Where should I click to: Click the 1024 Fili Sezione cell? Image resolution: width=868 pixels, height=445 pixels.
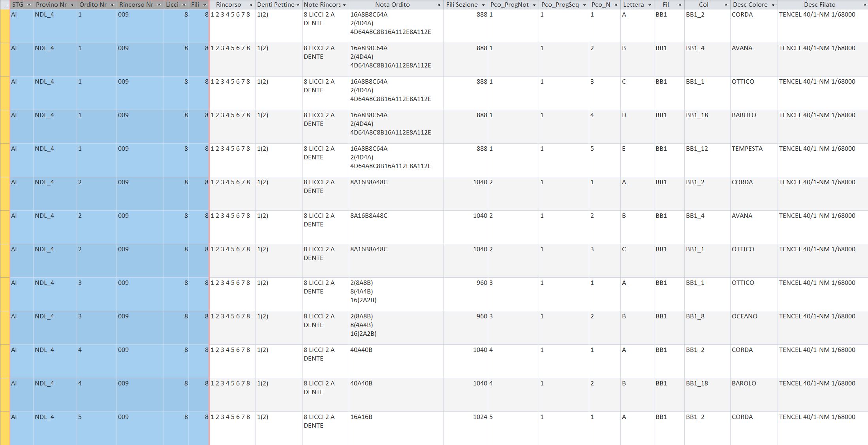(x=480, y=417)
